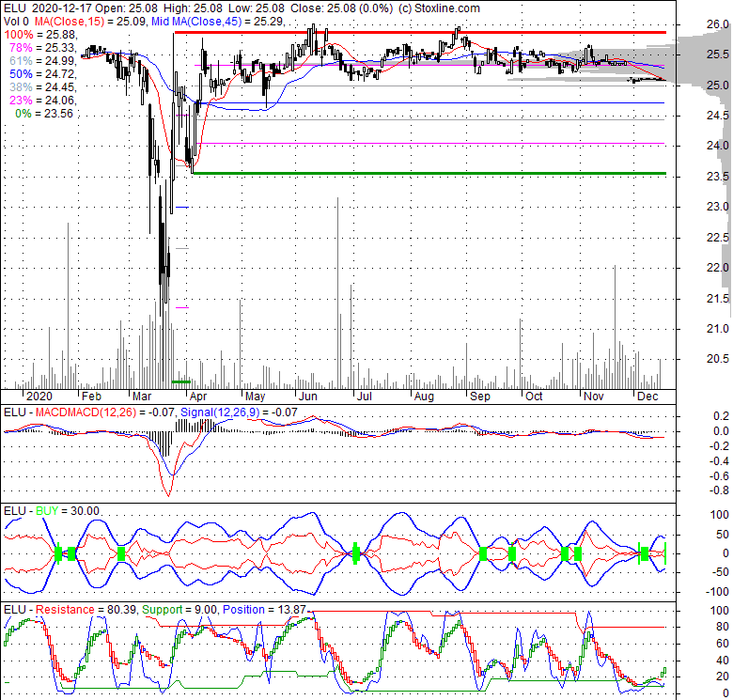733x700 pixels.
Task: Click the 24.0 price axis value
Action: (x=718, y=146)
